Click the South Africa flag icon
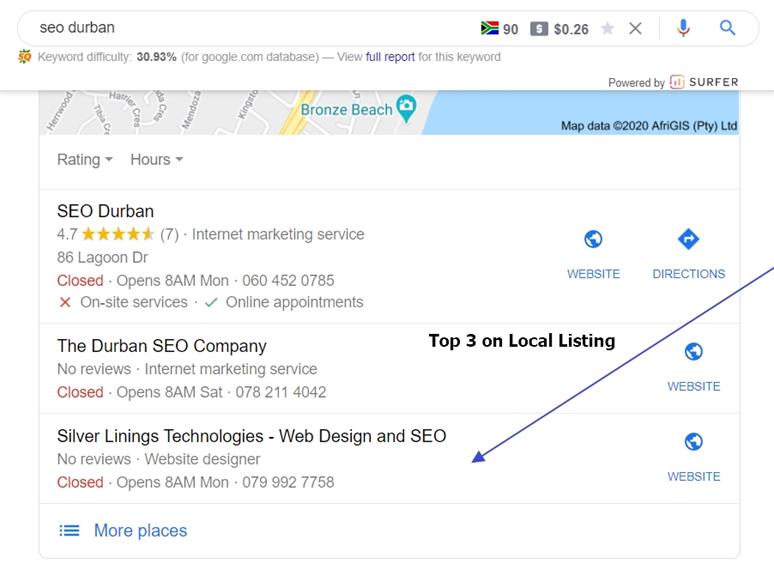This screenshot has width=774, height=576. (490, 28)
